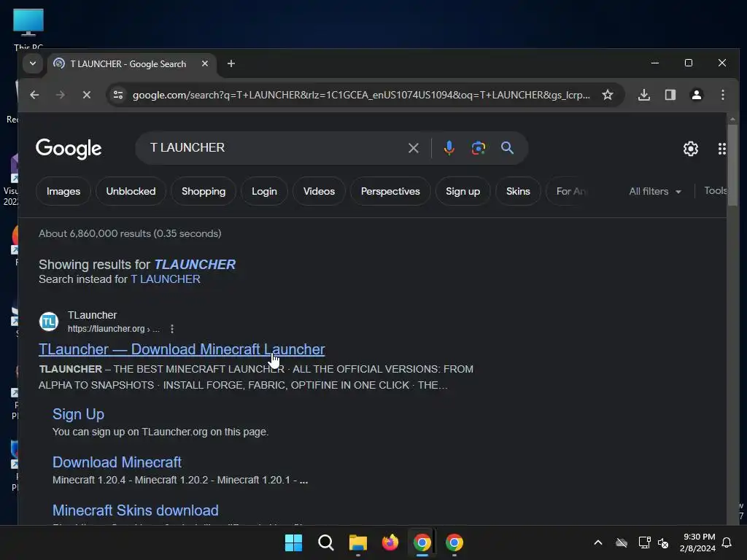Open Minecraft Skins download sitelink

tap(135, 510)
